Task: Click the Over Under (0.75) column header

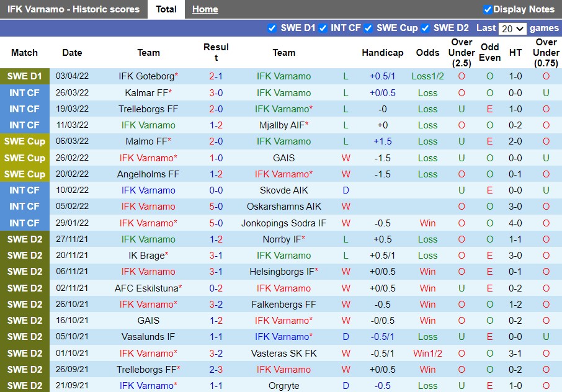Action: pos(546,53)
